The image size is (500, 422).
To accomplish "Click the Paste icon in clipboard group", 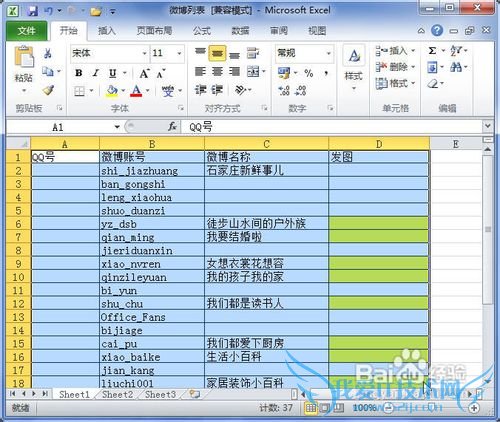I will (x=24, y=57).
